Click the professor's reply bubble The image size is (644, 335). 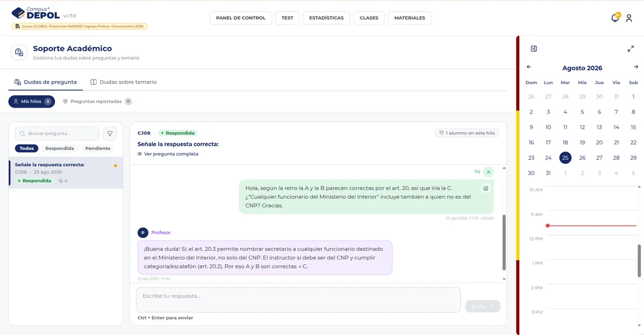pos(265,257)
